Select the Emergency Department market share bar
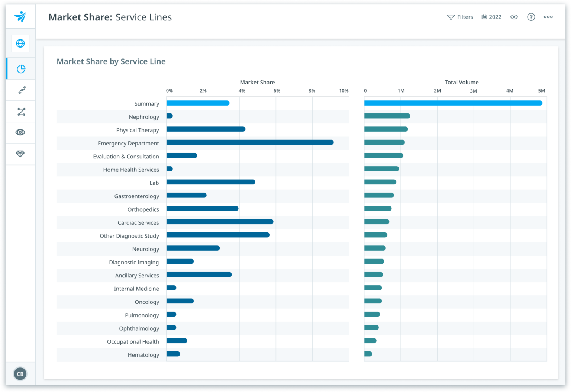 (249, 142)
